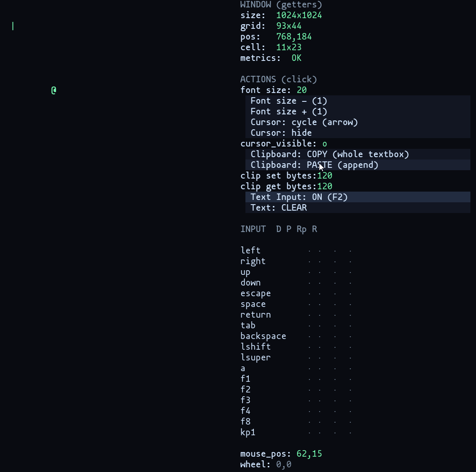The width and height of the screenshot is (476, 472).
Task: Paste clipboard contents (append)
Action: (x=357, y=165)
